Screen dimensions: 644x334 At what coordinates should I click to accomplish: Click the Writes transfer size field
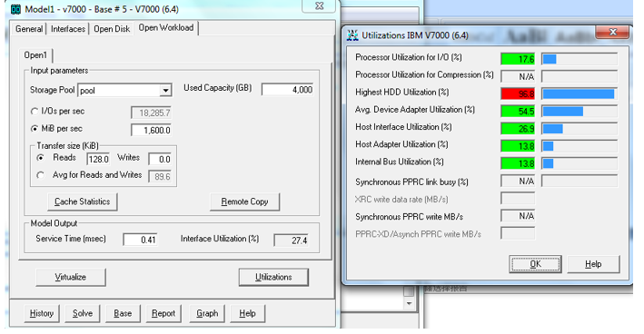click(160, 159)
